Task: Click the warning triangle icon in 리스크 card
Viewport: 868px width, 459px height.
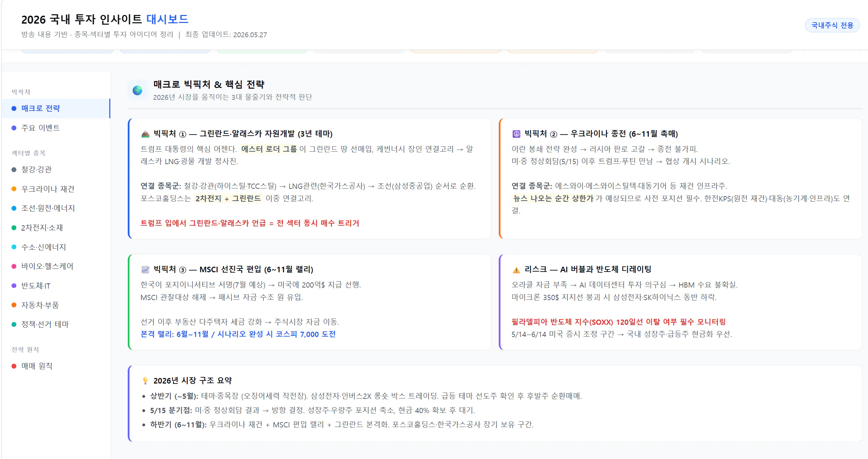Action: tap(516, 269)
